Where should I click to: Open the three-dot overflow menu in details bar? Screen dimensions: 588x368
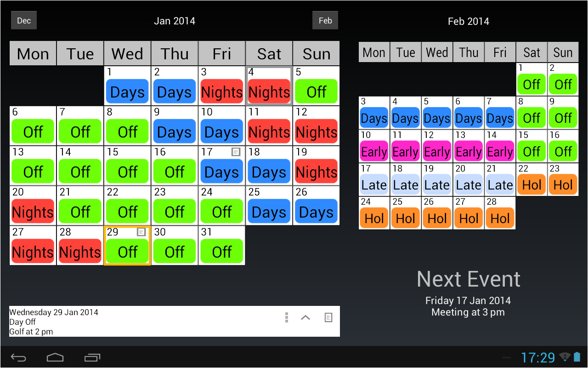click(x=287, y=317)
